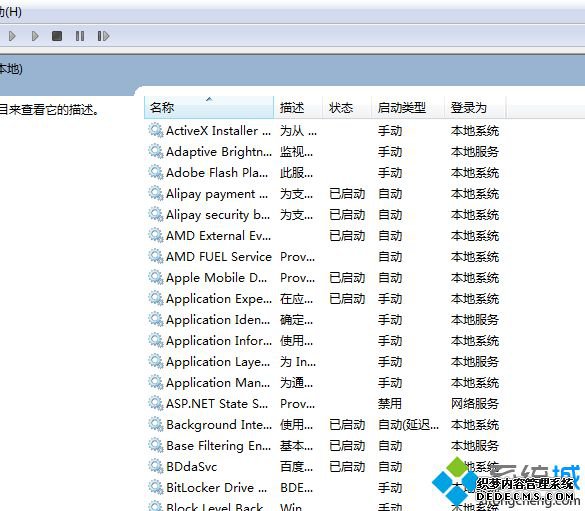Open the Help (H) menu

pyautogui.click(x=10, y=12)
